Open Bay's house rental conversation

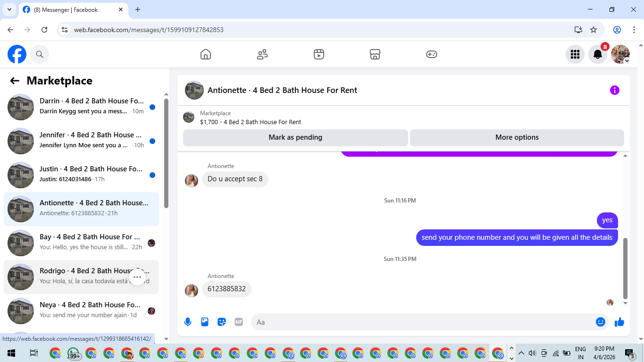81,243
